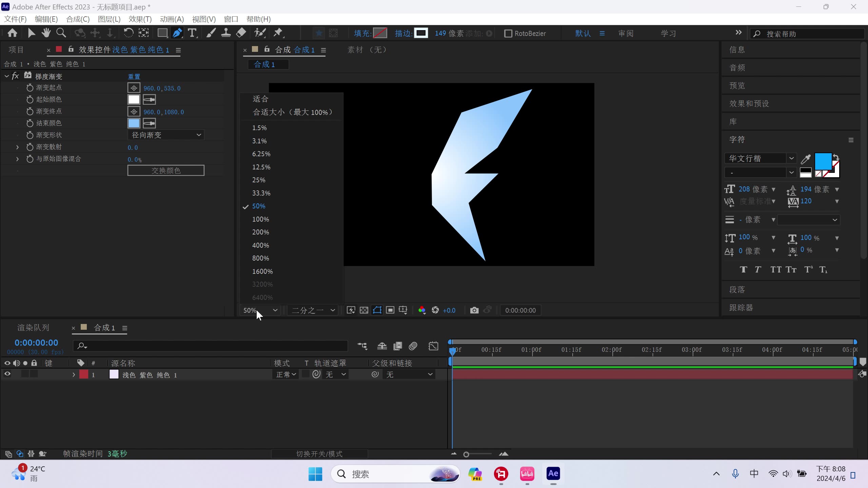Switch to 学习 workspace
The width and height of the screenshot is (868, 488).
tap(668, 33)
